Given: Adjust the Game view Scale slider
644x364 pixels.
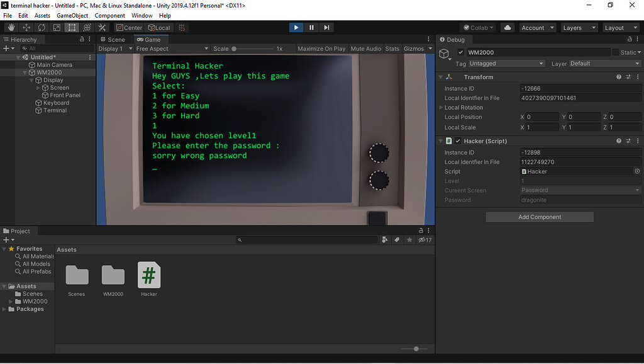Looking at the screenshot, I should (x=235, y=48).
